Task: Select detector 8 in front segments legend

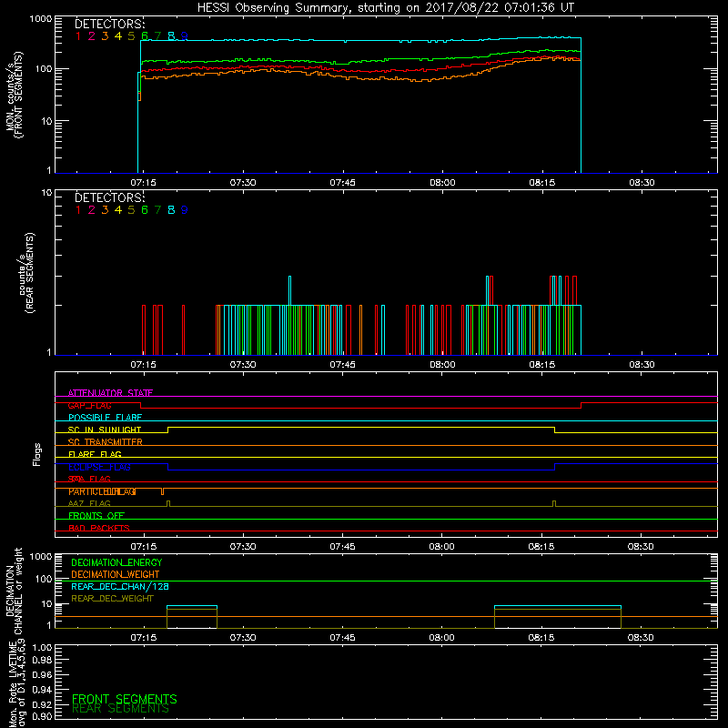Action: click(x=171, y=36)
